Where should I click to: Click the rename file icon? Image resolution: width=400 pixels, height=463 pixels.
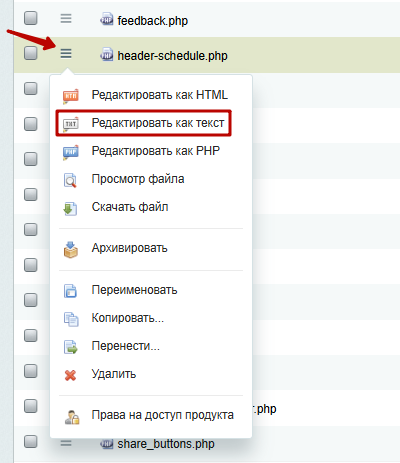[x=70, y=291]
